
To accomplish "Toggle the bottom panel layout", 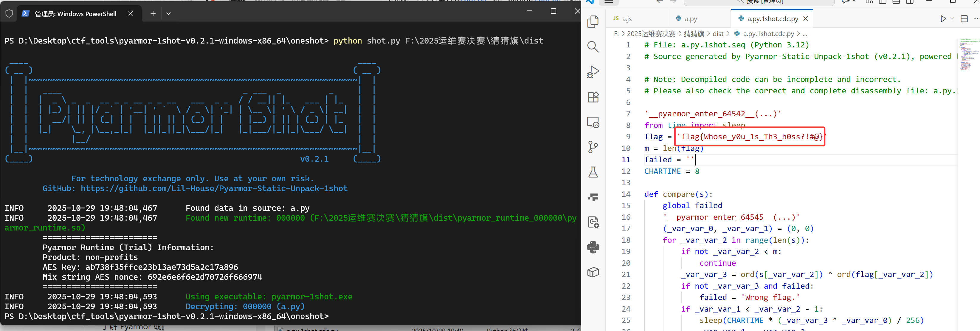I will click(896, 2).
